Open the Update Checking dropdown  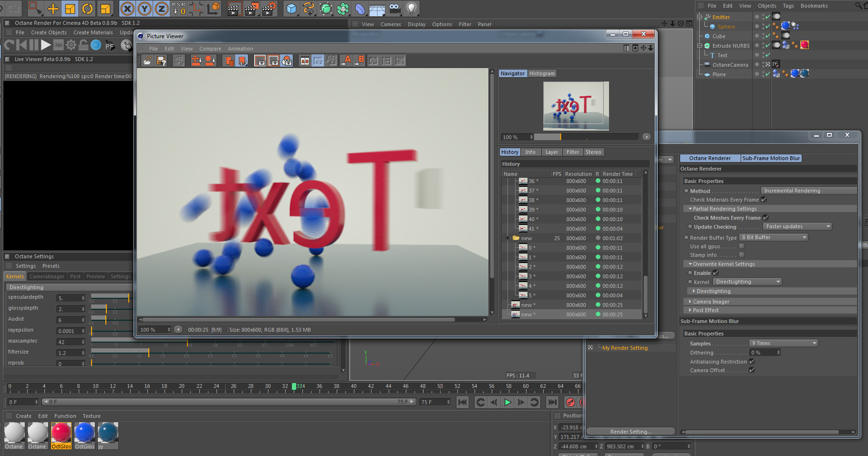(797, 226)
